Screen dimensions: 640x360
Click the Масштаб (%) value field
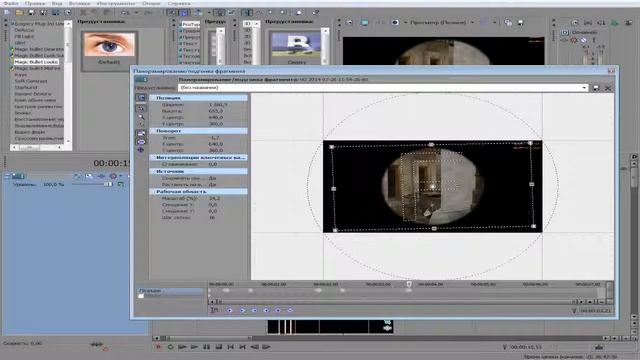pos(214,198)
